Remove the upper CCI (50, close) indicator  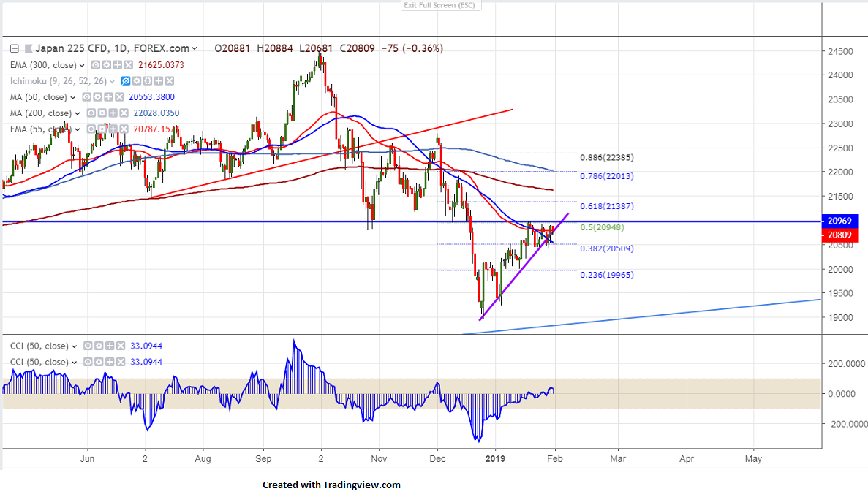[x=121, y=346]
